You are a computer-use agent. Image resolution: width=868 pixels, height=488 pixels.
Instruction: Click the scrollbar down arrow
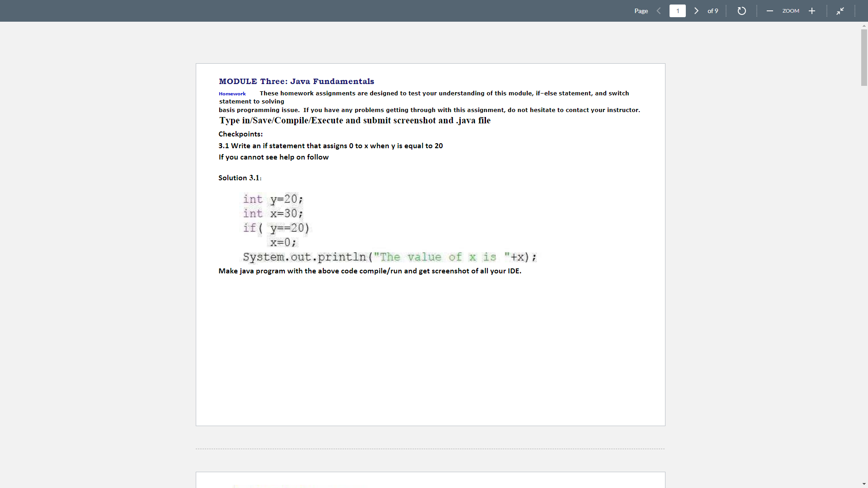pyautogui.click(x=864, y=484)
